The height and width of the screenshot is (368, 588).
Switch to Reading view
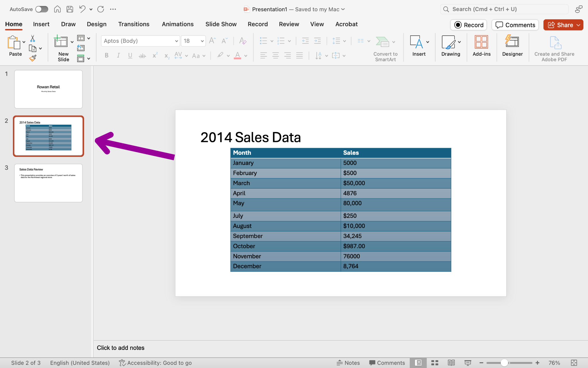(x=451, y=363)
